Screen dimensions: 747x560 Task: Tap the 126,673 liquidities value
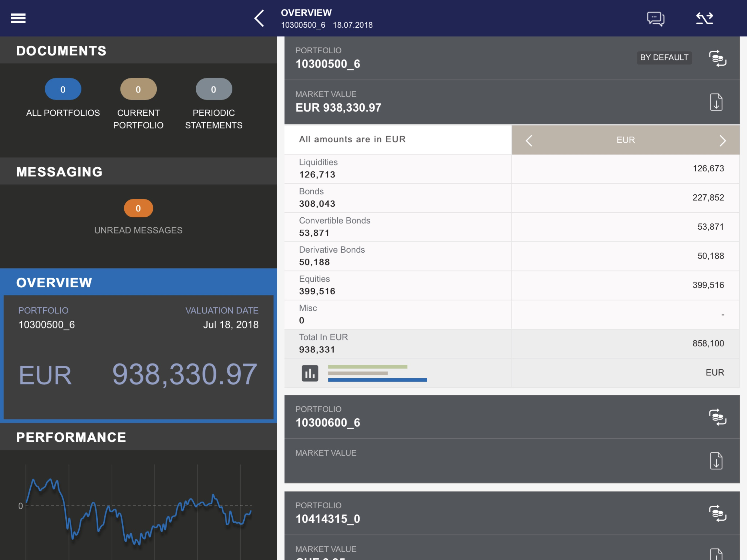coord(708,168)
